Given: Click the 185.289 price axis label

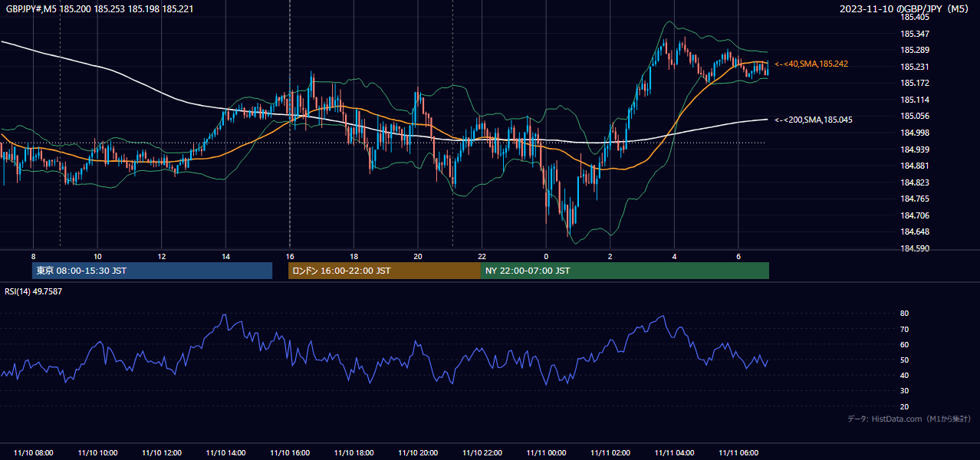Looking at the screenshot, I should [x=915, y=50].
